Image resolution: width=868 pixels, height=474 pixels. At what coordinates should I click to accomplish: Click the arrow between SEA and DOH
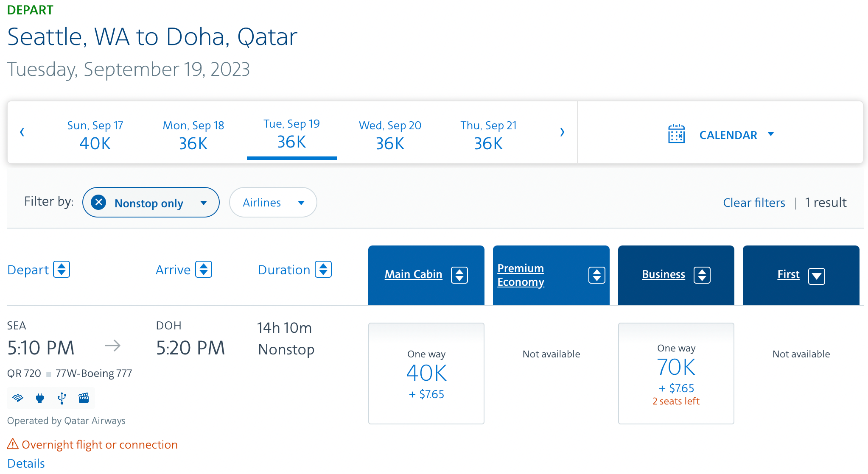coord(112,346)
